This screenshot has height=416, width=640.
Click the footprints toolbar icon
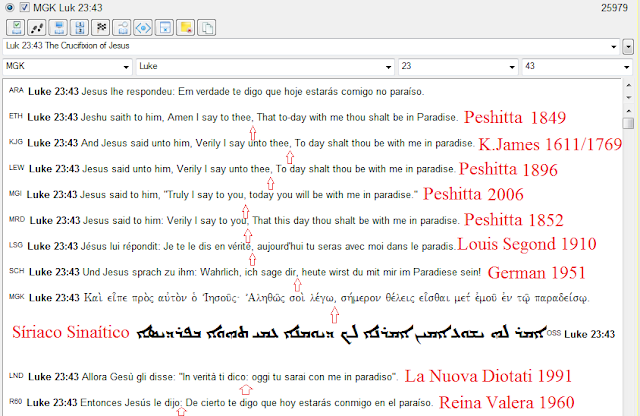37,28
